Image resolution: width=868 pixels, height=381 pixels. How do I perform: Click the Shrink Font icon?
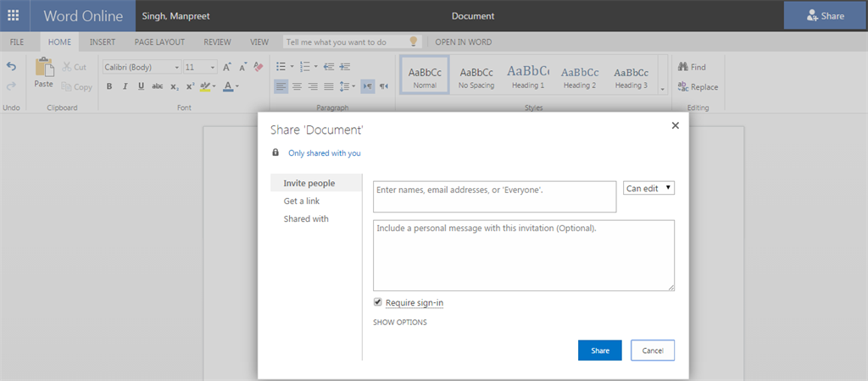pos(242,67)
